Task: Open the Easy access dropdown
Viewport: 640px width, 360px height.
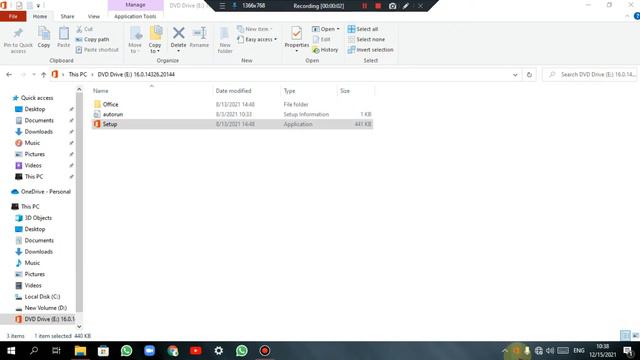Action: pos(257,40)
